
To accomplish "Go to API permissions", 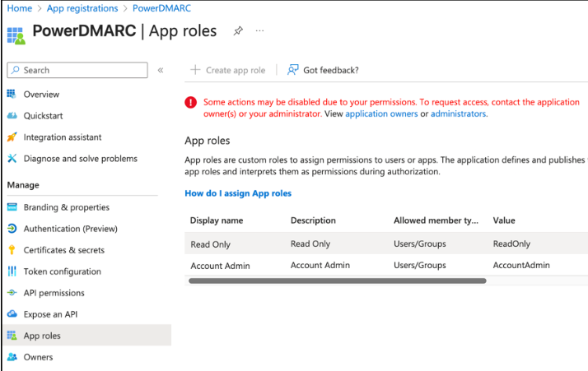I will pyautogui.click(x=54, y=293).
